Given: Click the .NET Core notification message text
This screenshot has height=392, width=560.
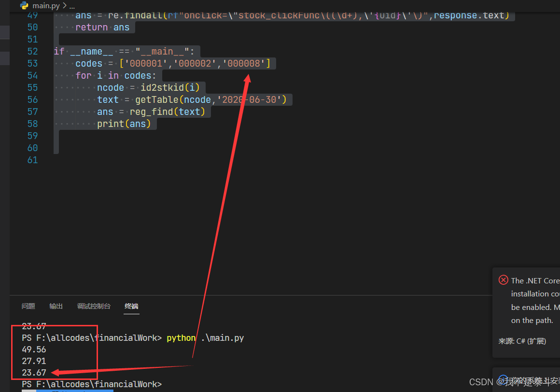Looking at the screenshot, I should pyautogui.click(x=535, y=300).
